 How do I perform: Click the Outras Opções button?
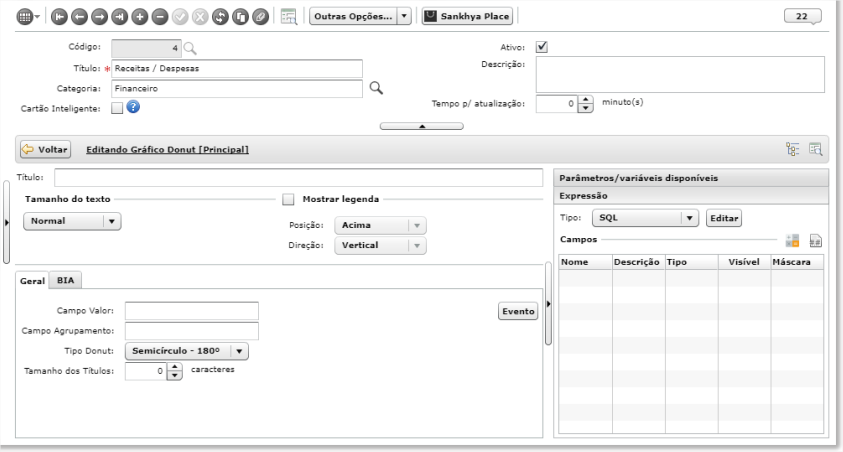coord(353,16)
